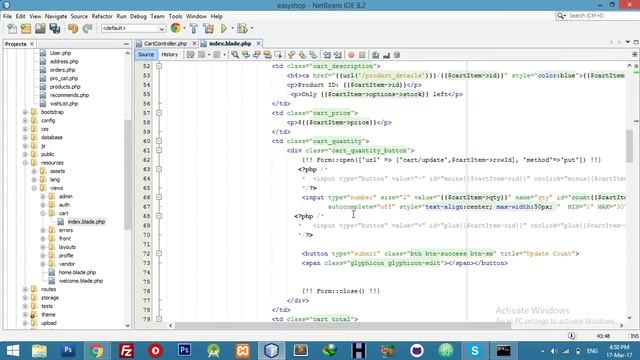640x360 pixels.
Task: Click the Shift Line Right icon
Action: [x=338, y=55]
